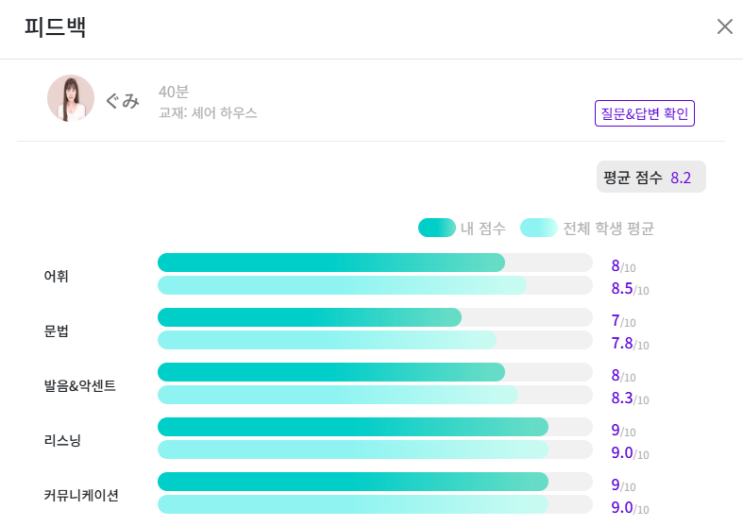
Task: Click the 발음&악센트 my-score bar
Action: coord(331,373)
